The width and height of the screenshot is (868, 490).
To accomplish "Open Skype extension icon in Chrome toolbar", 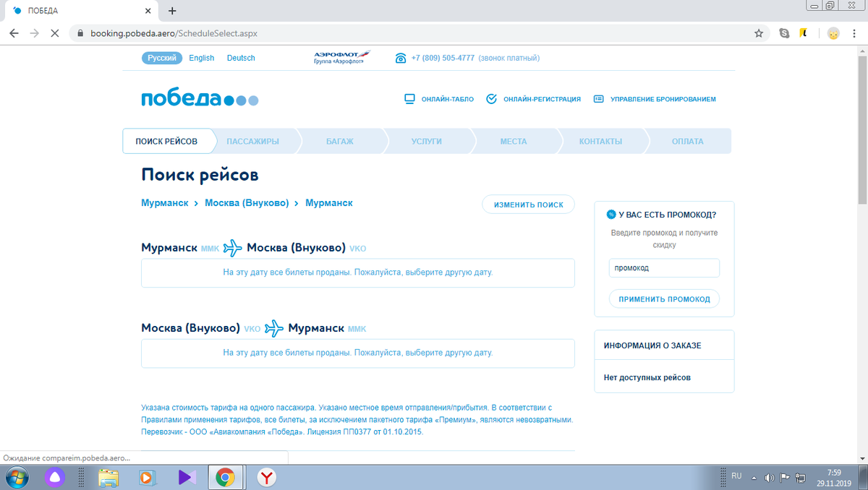I will tap(785, 33).
